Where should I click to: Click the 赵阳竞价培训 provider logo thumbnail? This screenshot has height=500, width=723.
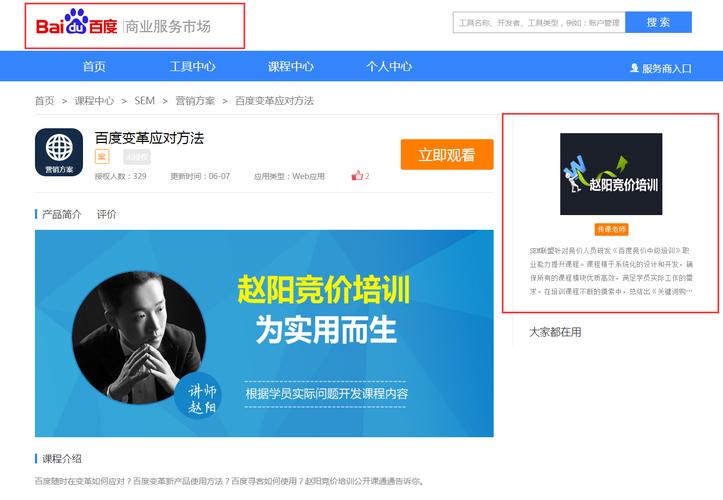pyautogui.click(x=611, y=174)
